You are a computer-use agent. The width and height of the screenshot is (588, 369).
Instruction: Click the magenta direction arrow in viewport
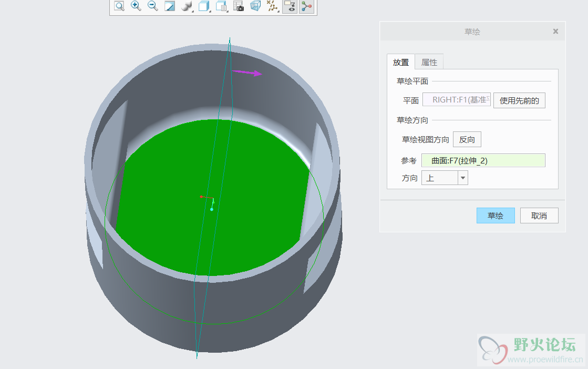[x=247, y=73]
